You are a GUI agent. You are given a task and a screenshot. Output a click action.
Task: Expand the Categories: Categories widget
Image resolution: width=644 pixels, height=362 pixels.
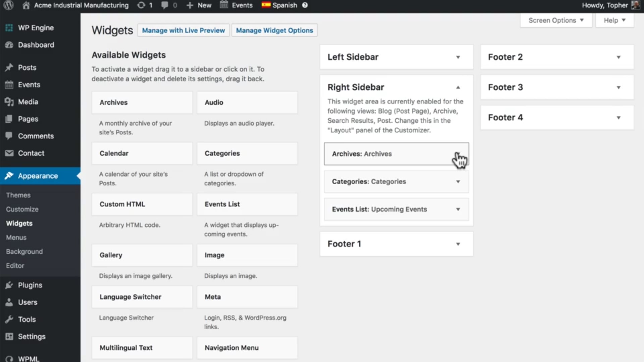point(458,182)
